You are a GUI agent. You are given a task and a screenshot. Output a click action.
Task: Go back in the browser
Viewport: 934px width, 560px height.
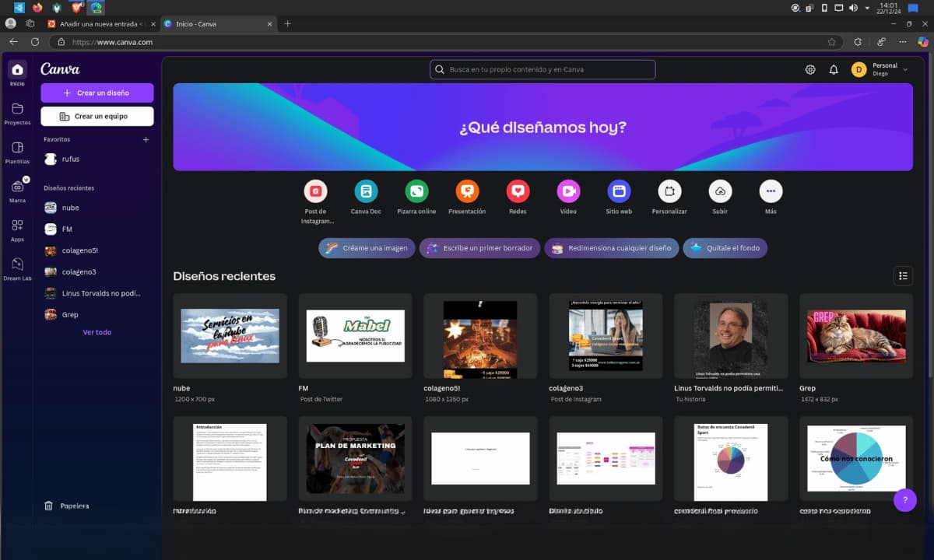pyautogui.click(x=13, y=42)
